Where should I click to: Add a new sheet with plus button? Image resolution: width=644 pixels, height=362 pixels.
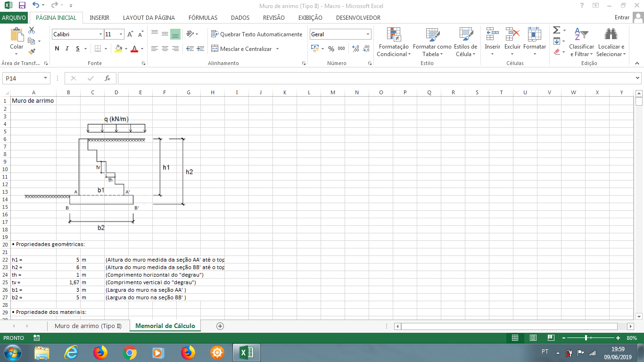(x=220, y=326)
